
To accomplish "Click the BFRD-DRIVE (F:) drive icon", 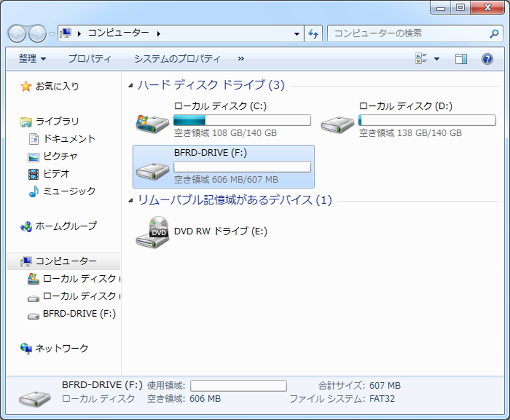I will tap(152, 171).
